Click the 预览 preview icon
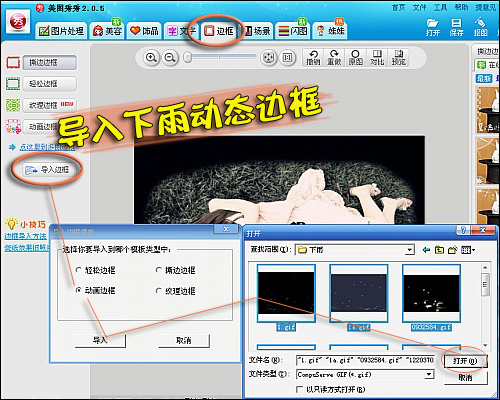The image size is (500, 400). [398, 58]
